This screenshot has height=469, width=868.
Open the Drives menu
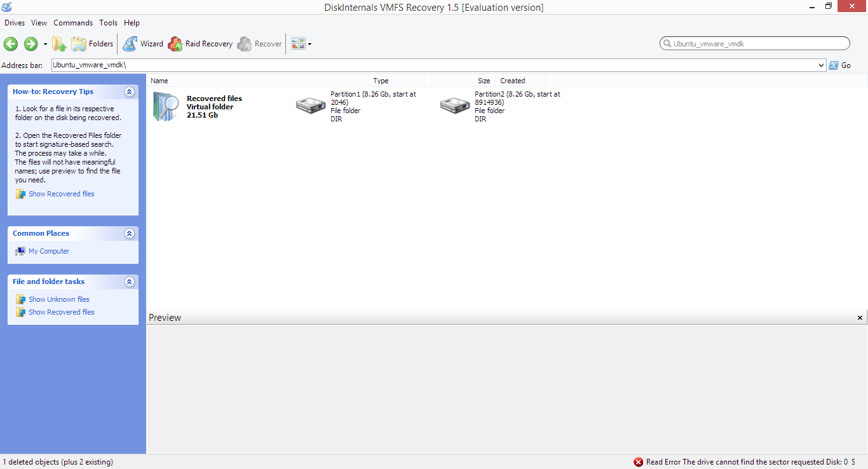(x=15, y=23)
